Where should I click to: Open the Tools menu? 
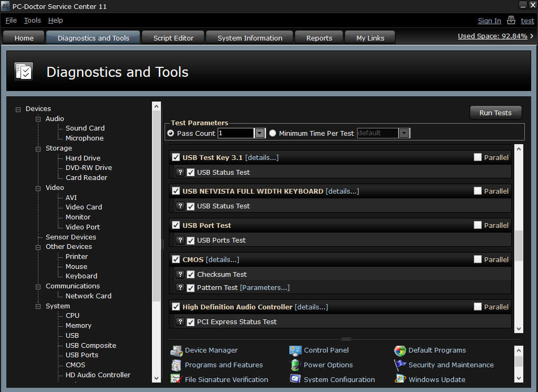(x=32, y=20)
